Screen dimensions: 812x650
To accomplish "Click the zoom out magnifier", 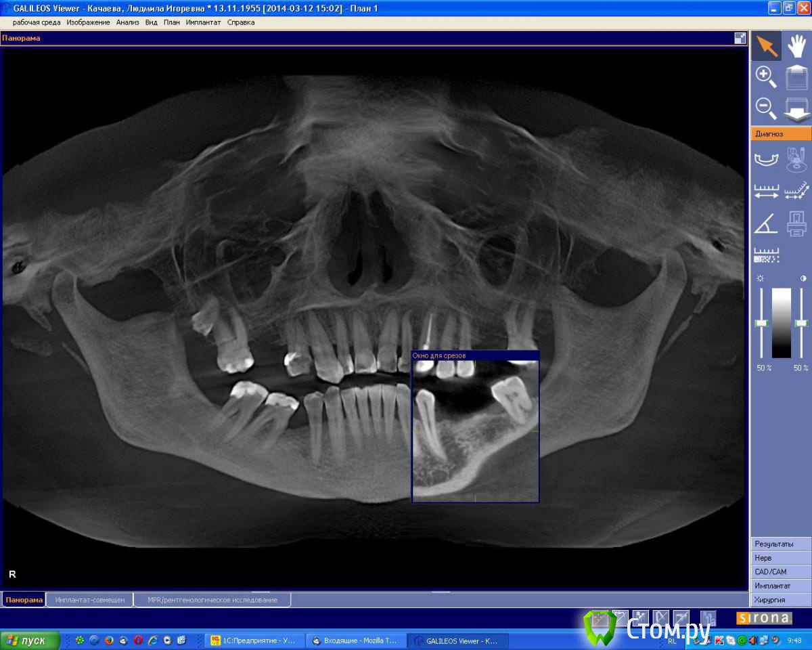I will click(766, 108).
